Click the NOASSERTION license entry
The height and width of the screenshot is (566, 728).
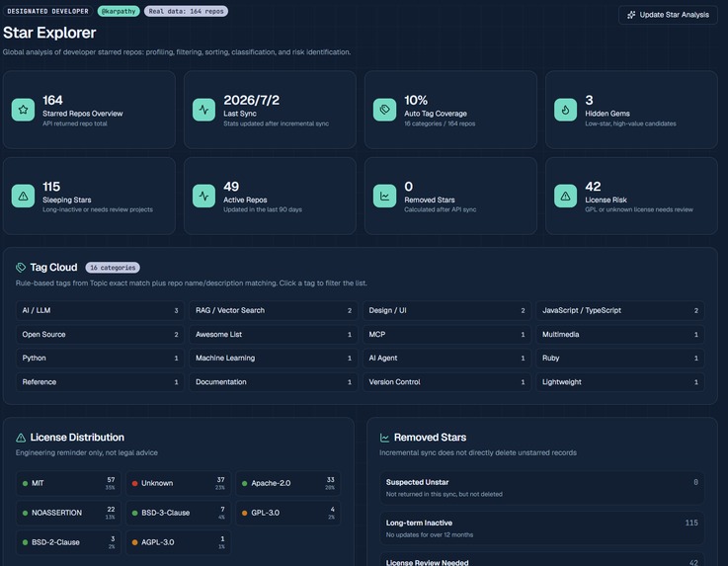click(69, 513)
